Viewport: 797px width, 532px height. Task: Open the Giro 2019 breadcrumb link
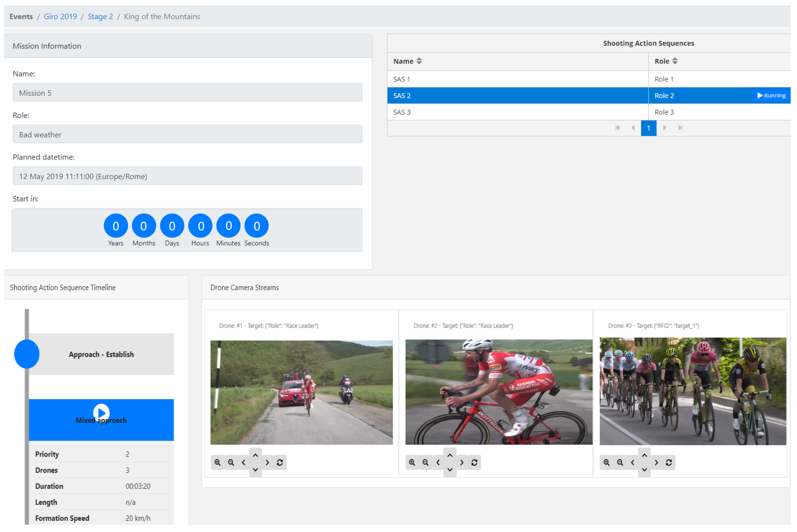tap(60, 16)
